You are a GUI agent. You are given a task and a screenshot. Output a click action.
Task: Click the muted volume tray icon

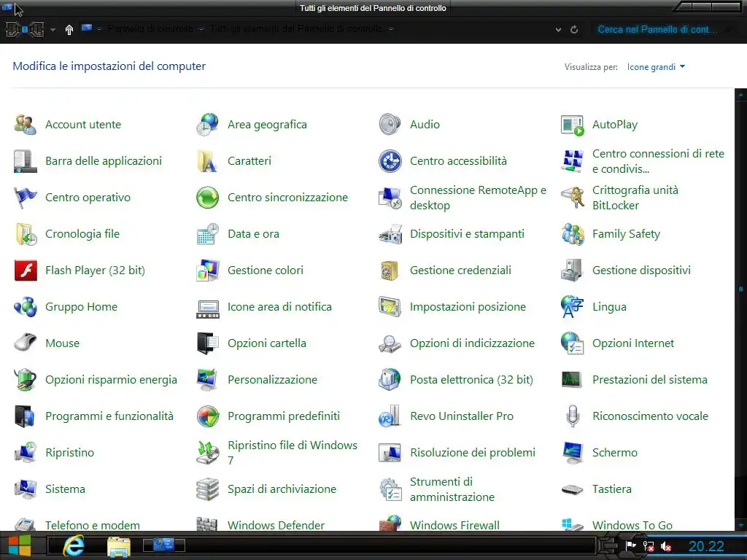coord(666,546)
